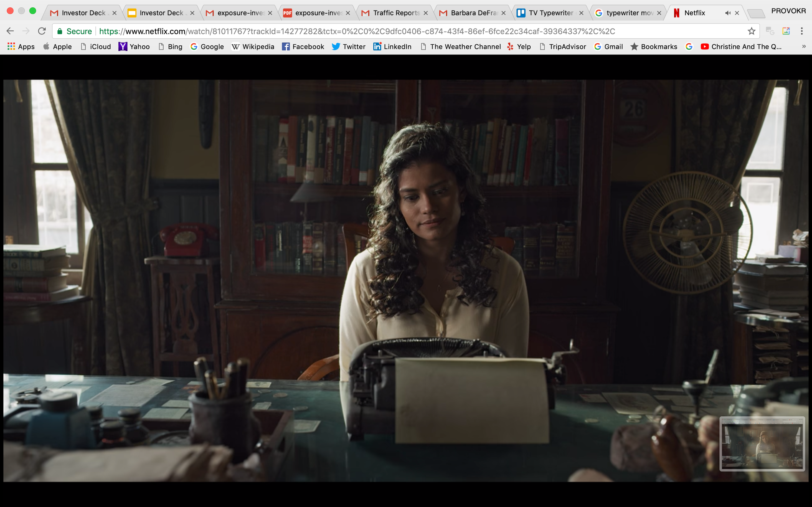Switch to the Traffic Reports tab

(x=396, y=13)
